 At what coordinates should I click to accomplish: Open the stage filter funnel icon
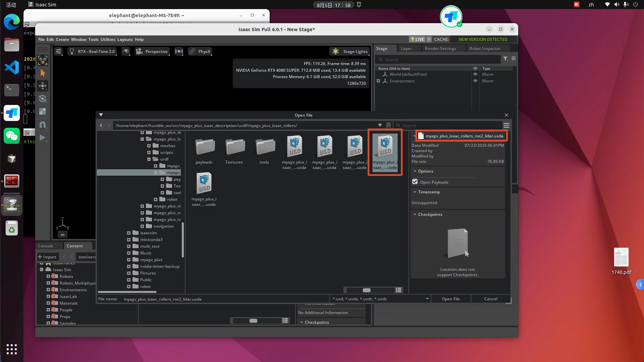tap(505, 59)
